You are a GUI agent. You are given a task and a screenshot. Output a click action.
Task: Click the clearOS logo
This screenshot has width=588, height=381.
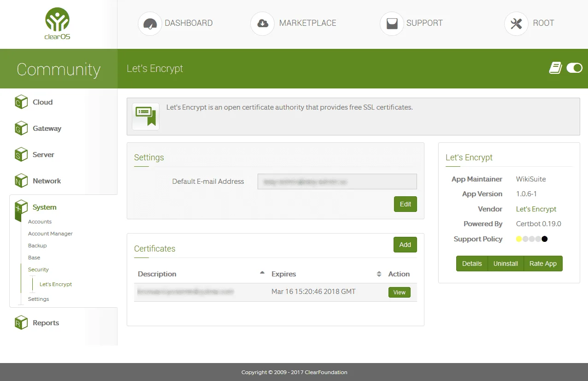(58, 24)
